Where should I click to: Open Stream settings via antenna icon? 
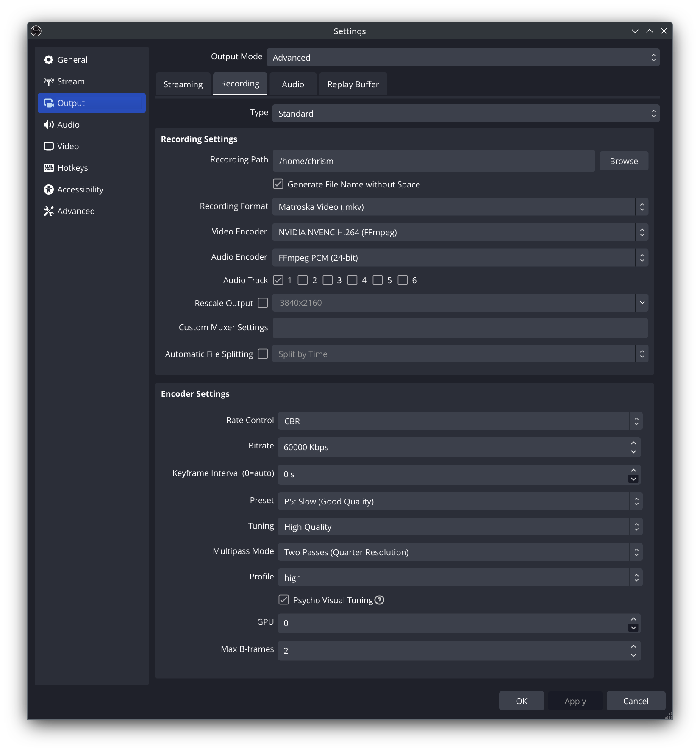(49, 81)
